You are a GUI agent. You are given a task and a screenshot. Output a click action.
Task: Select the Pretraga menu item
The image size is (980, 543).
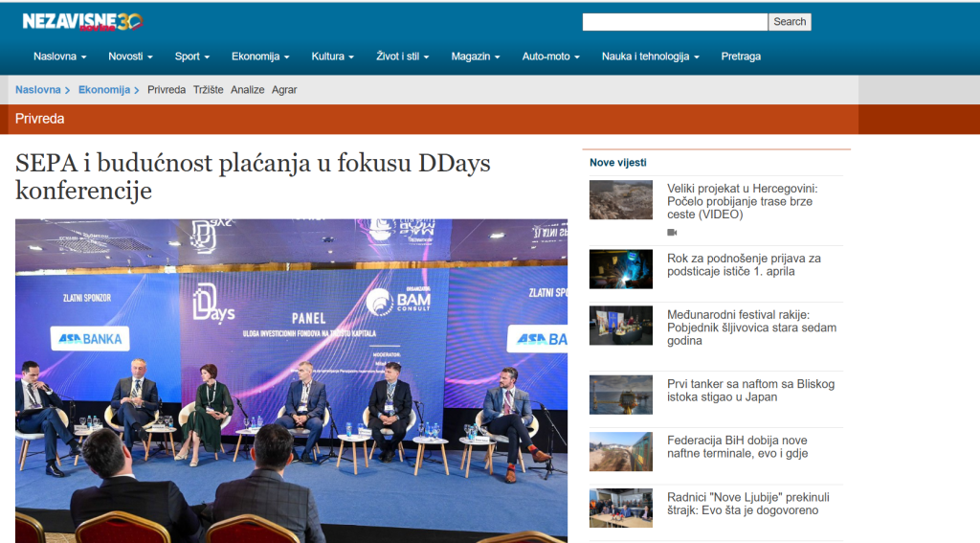pos(741,57)
